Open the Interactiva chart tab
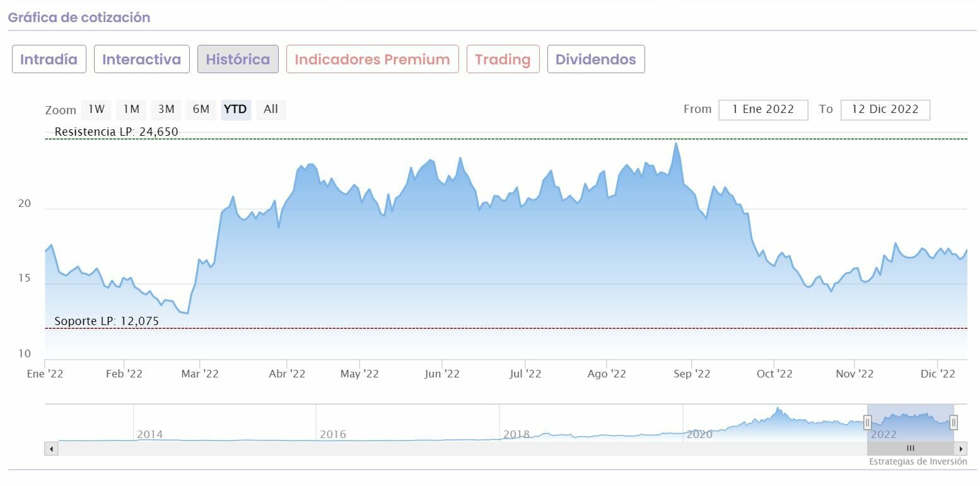 (x=141, y=59)
